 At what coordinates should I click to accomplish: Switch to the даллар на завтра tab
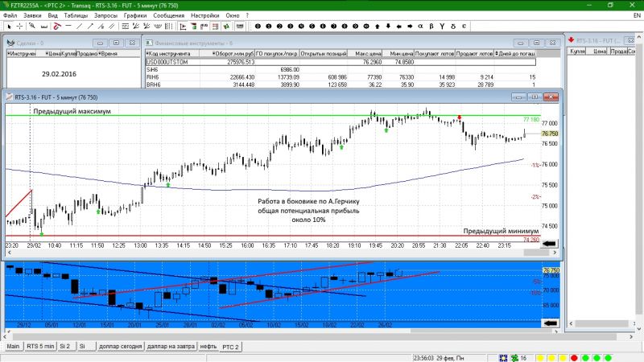click(x=171, y=346)
